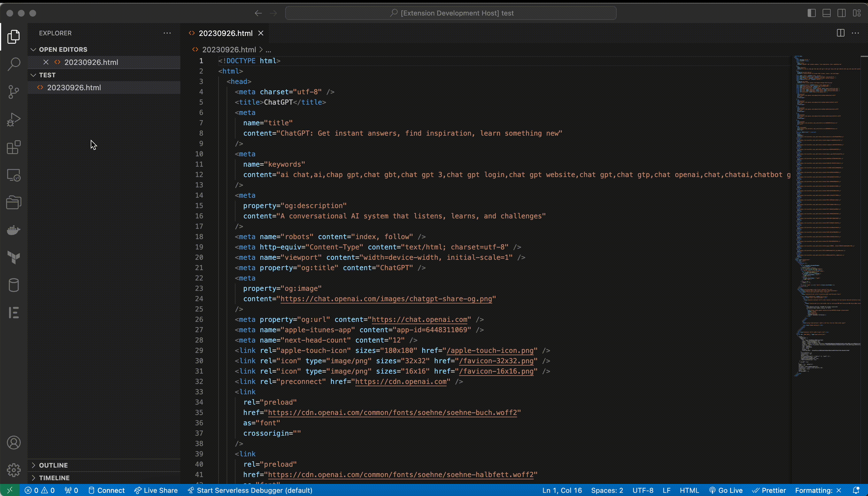Open the Search view in activity bar
Screen dimensions: 868x496
[x=13, y=64]
